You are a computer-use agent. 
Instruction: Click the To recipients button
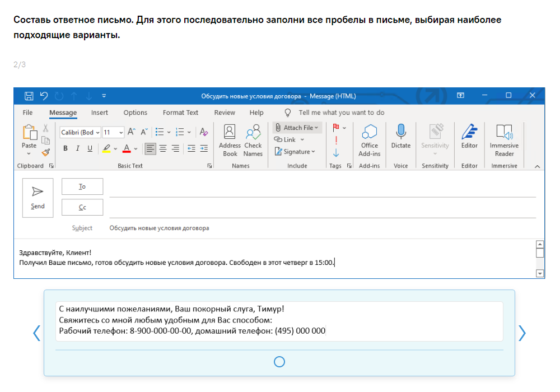[82, 186]
